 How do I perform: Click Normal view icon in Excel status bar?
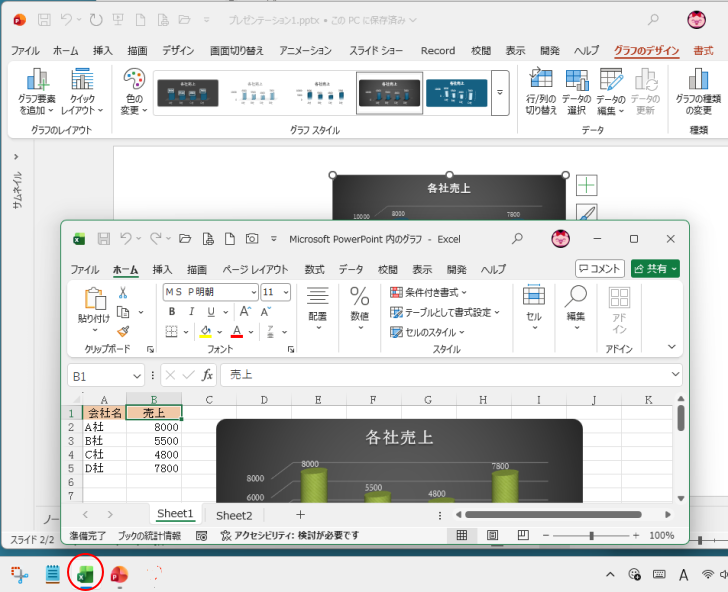(x=462, y=535)
